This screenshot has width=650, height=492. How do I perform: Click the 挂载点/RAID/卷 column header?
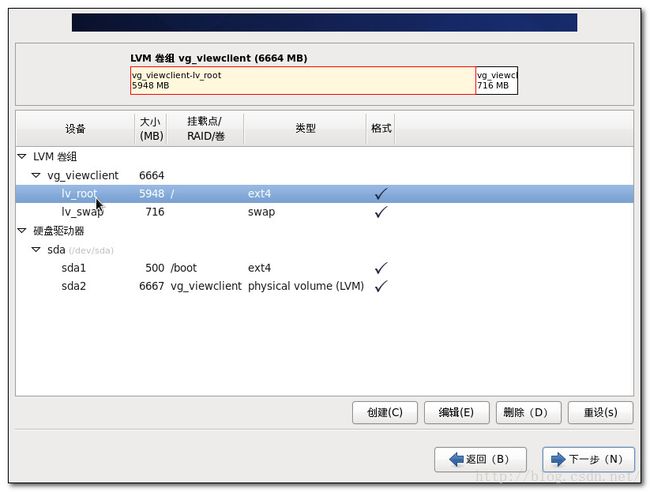point(205,128)
